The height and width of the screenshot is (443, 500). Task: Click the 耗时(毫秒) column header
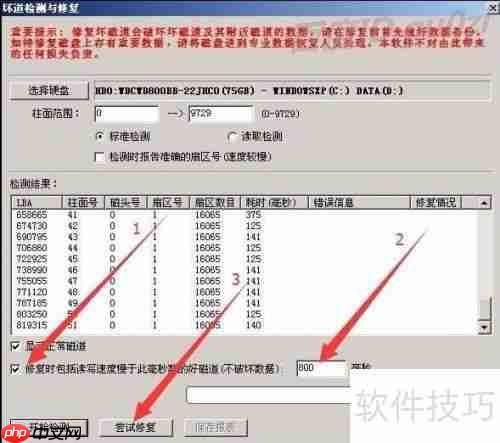coord(274,203)
